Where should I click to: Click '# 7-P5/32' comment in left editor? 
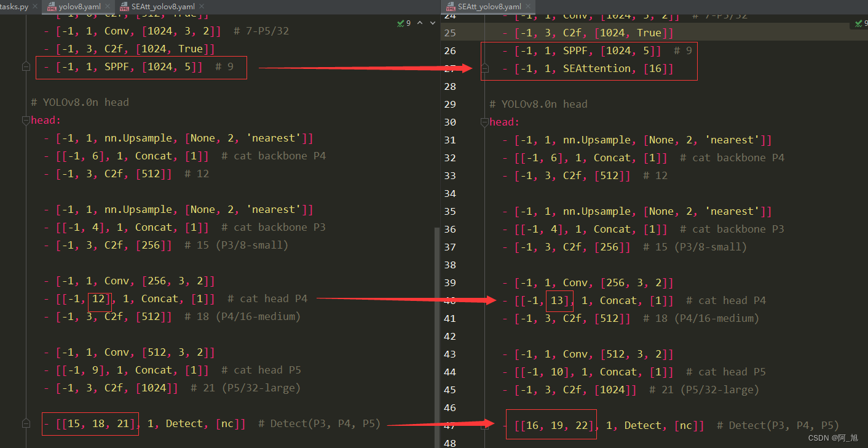pyautogui.click(x=261, y=31)
